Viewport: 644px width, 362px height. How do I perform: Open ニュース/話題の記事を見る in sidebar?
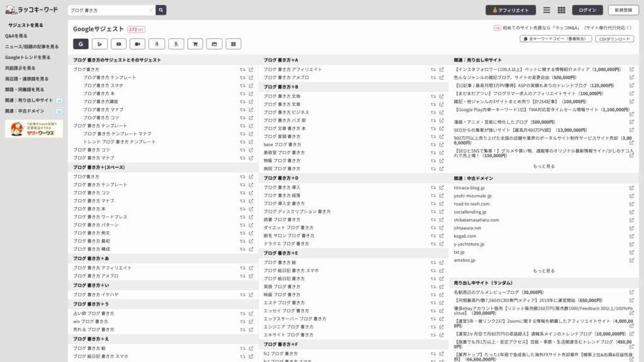click(x=31, y=47)
